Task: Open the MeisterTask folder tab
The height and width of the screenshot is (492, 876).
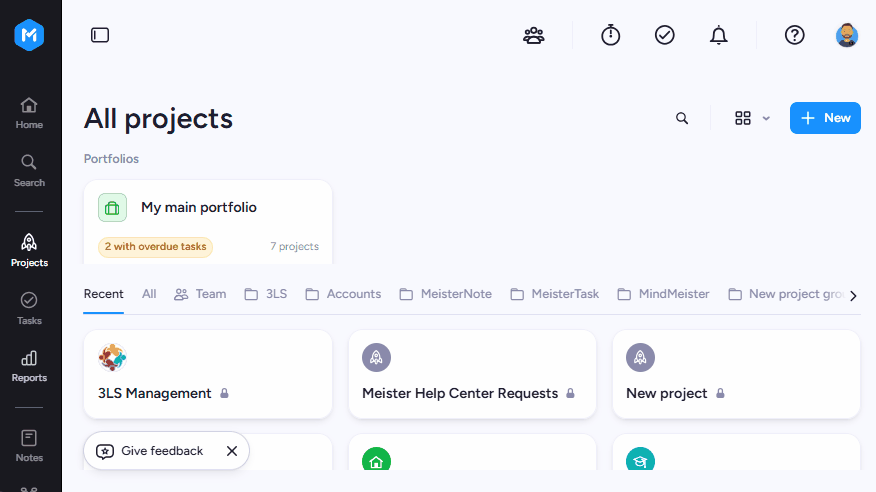Action: pos(554,294)
